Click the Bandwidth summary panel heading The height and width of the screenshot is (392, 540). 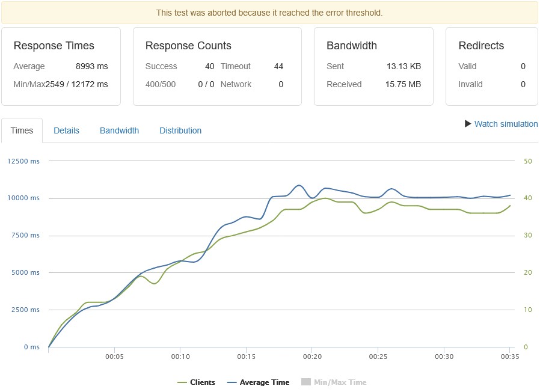(x=352, y=46)
